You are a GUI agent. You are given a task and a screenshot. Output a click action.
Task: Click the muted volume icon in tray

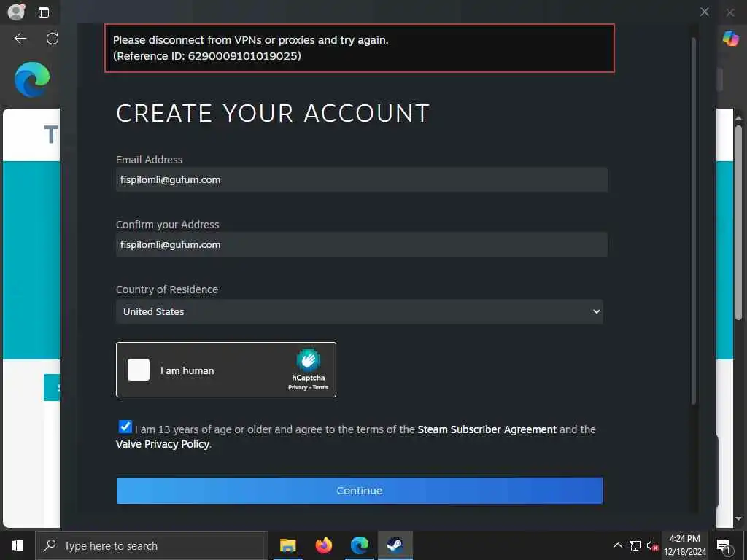(x=652, y=545)
